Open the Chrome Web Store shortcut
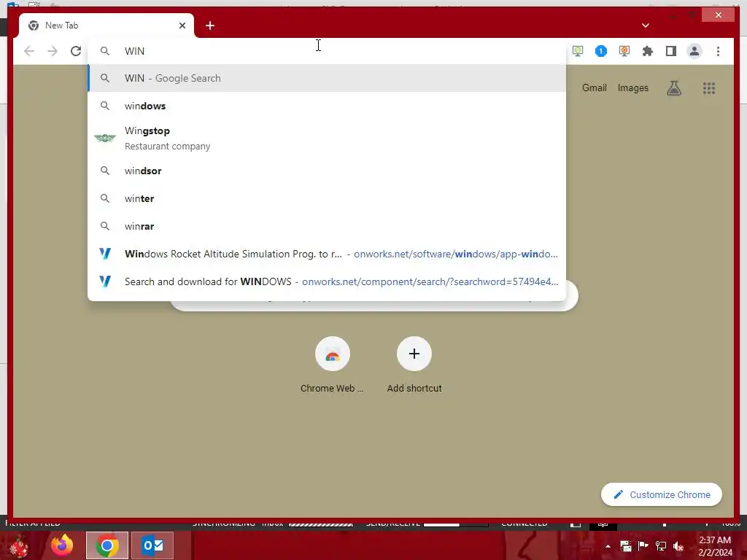The height and width of the screenshot is (560, 747). 332,365
